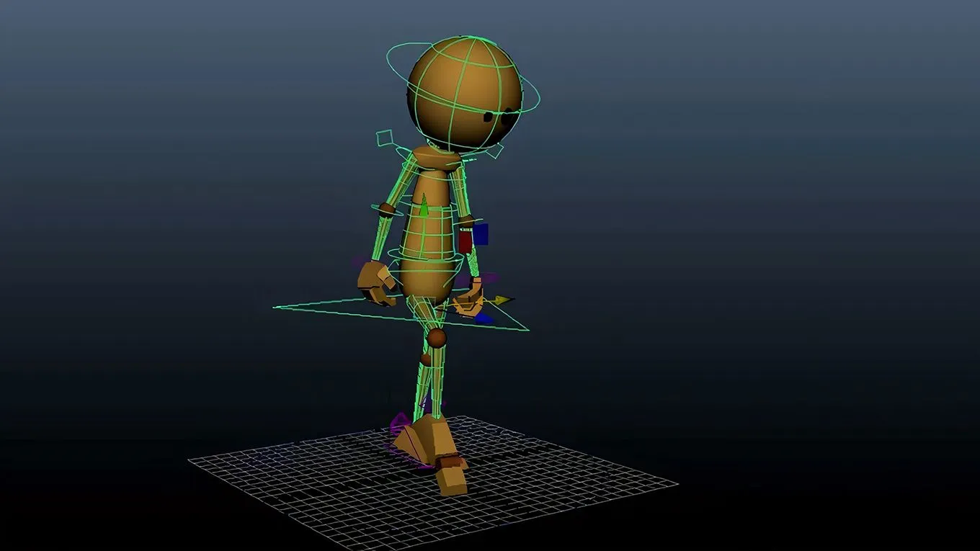Screen dimensions: 980x551
Task: Select the circular halo control around head
Action: pos(535,97)
